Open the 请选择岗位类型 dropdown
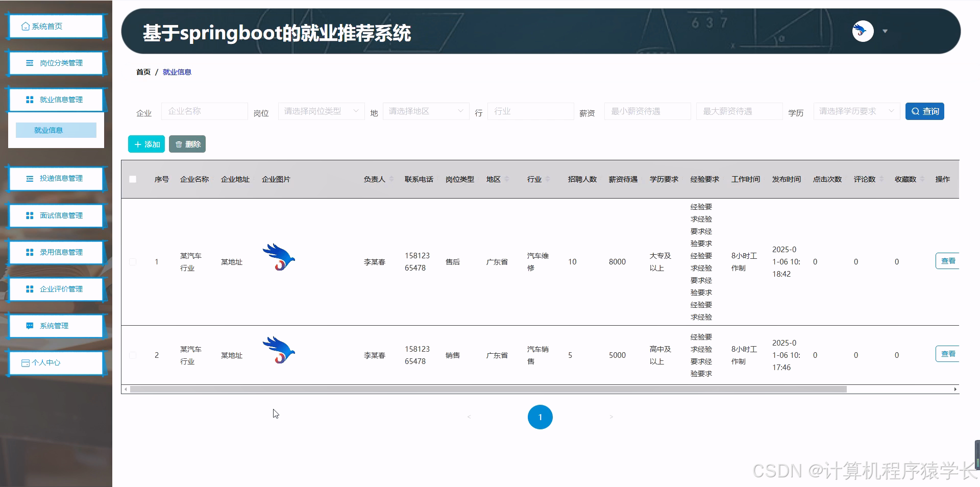This screenshot has width=980, height=487. [x=321, y=111]
